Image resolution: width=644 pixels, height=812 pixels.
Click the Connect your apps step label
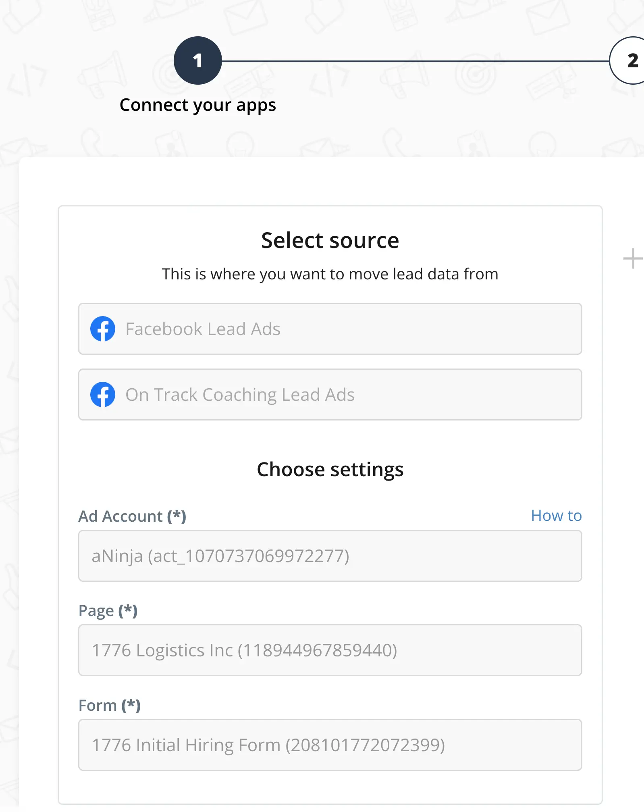[197, 105]
